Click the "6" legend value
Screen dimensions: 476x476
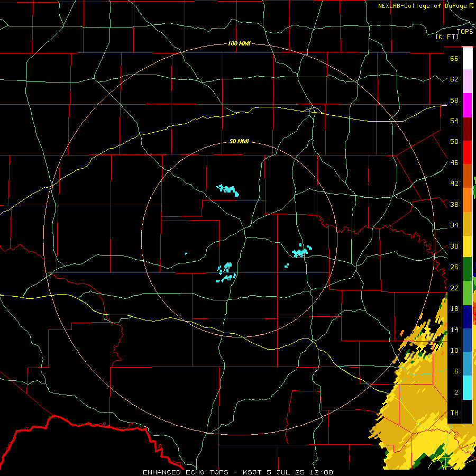pos(456,371)
